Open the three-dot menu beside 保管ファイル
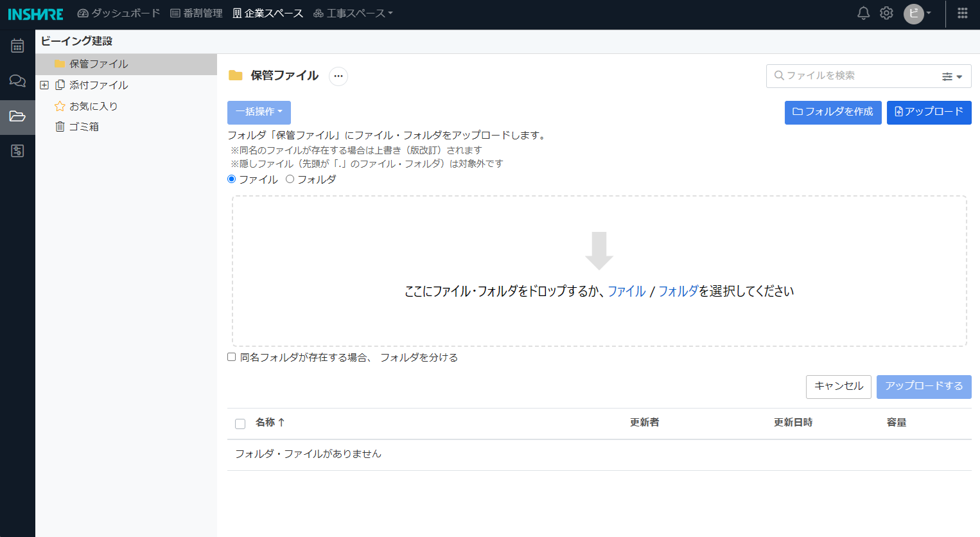The height and width of the screenshot is (537, 980). click(338, 76)
